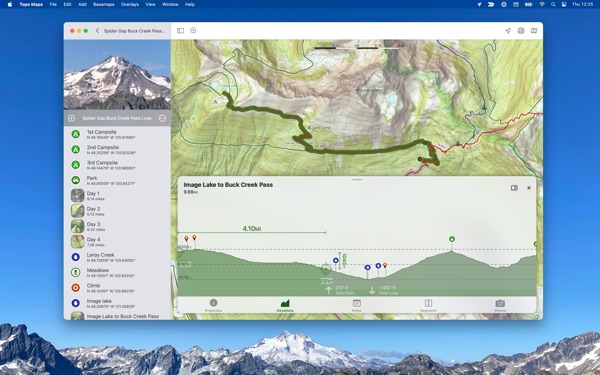Open the Help menu

[190, 4]
